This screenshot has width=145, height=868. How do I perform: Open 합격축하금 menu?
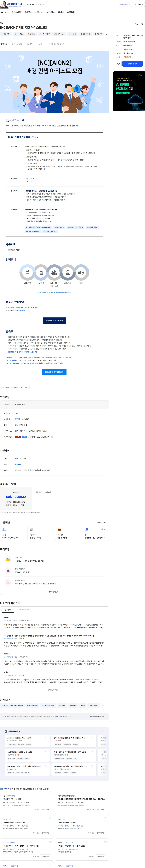click(x=16, y=12)
